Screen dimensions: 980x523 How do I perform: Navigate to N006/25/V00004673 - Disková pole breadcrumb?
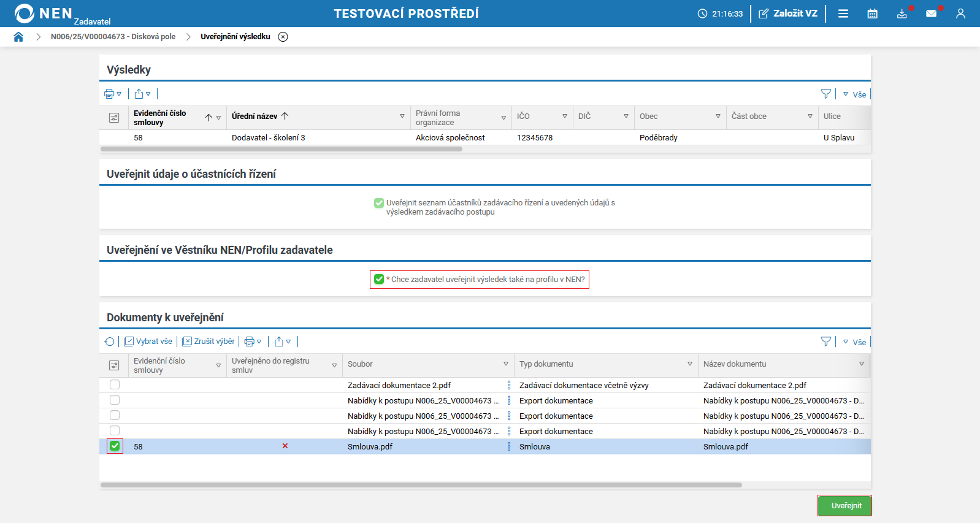[113, 37]
